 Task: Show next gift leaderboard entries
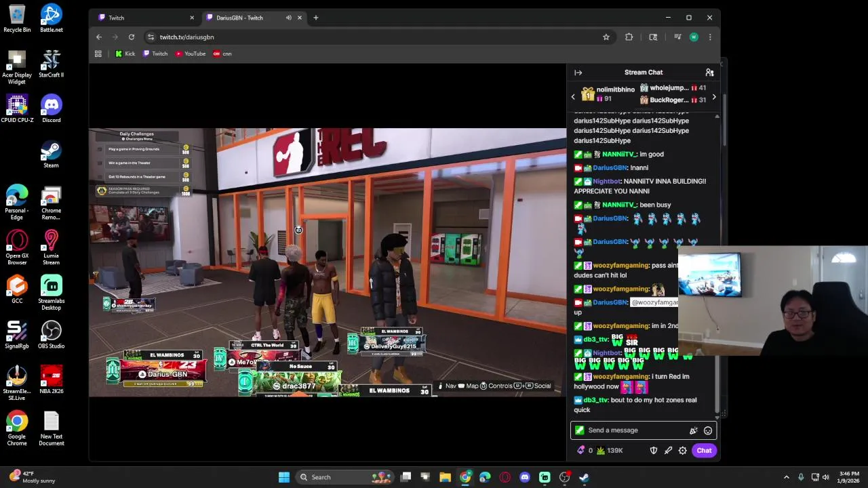(713, 97)
